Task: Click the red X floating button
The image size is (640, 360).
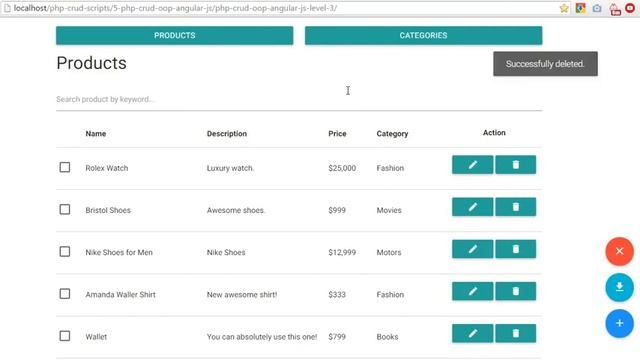Action: coord(620,251)
